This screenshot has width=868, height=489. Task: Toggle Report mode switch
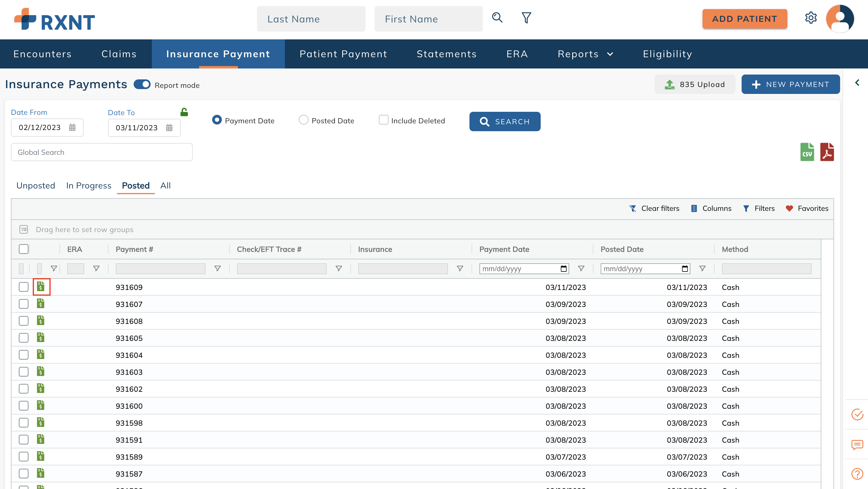[x=142, y=84]
